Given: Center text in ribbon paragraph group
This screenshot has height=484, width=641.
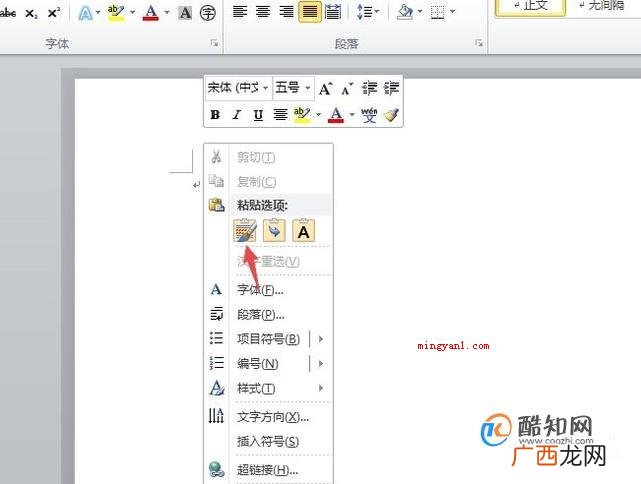Looking at the screenshot, I should [x=262, y=11].
